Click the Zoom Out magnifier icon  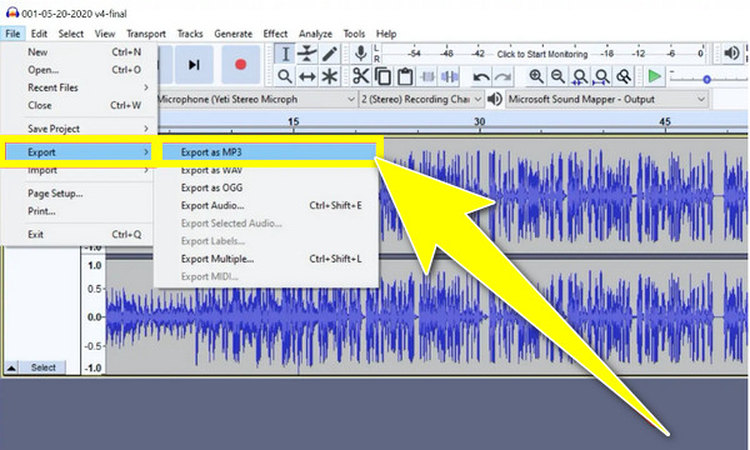click(x=558, y=76)
